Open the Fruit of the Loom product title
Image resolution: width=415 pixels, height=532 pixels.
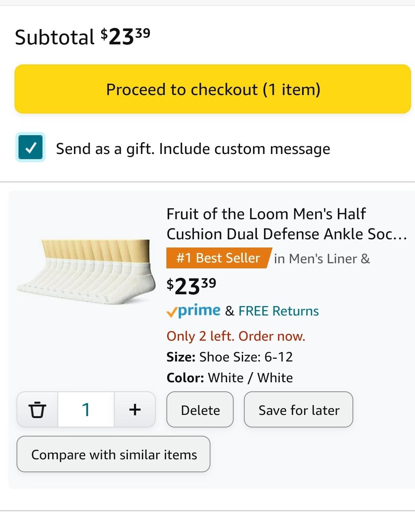pos(286,224)
